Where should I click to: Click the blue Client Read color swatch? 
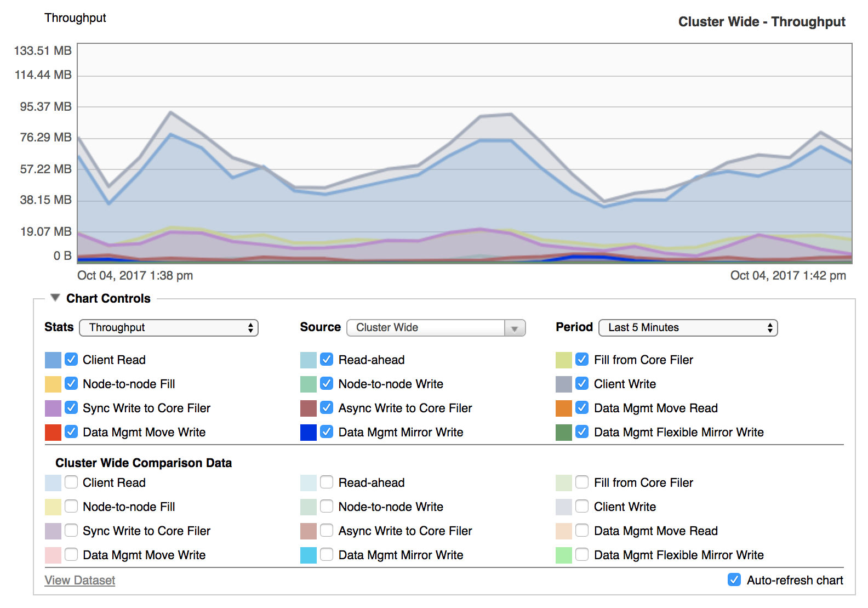tap(53, 360)
